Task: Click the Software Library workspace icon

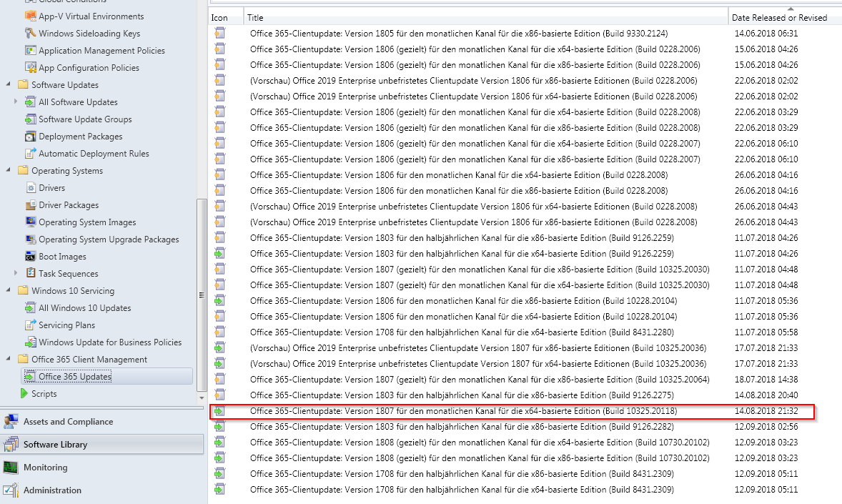Action: coord(11,445)
